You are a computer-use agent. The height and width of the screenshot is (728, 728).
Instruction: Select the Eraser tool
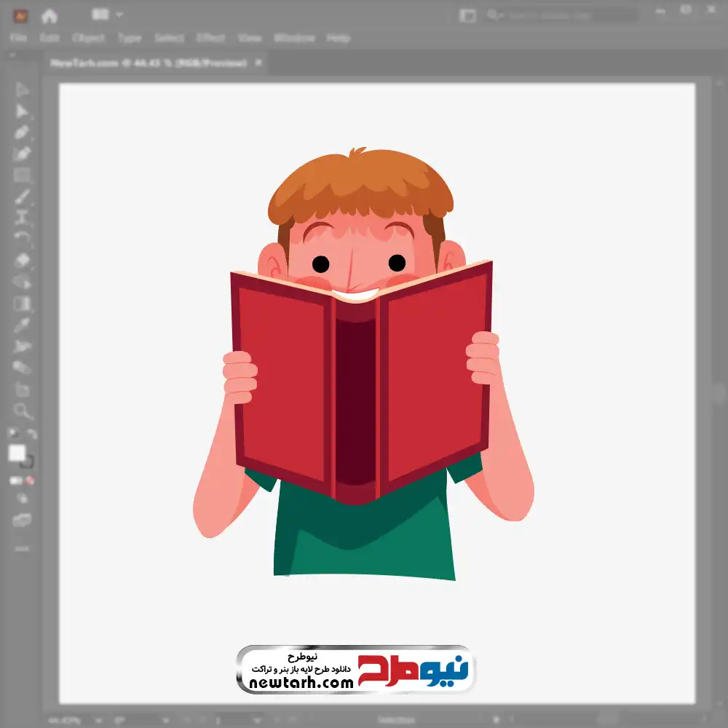22,260
